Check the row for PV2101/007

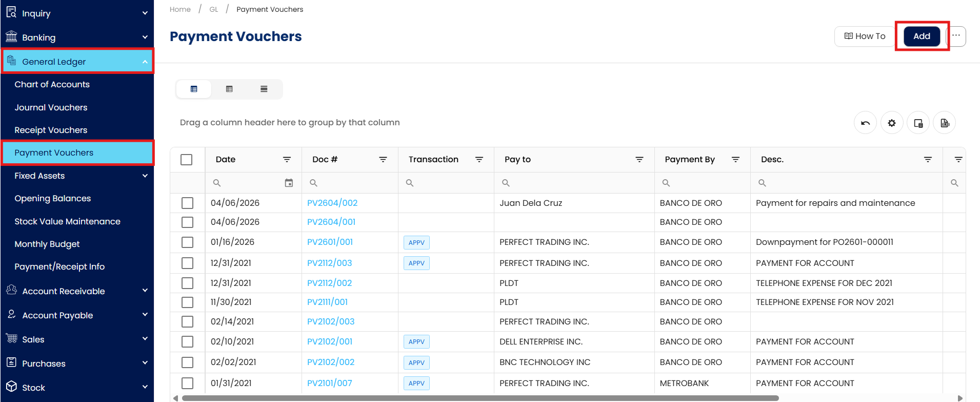(x=187, y=383)
